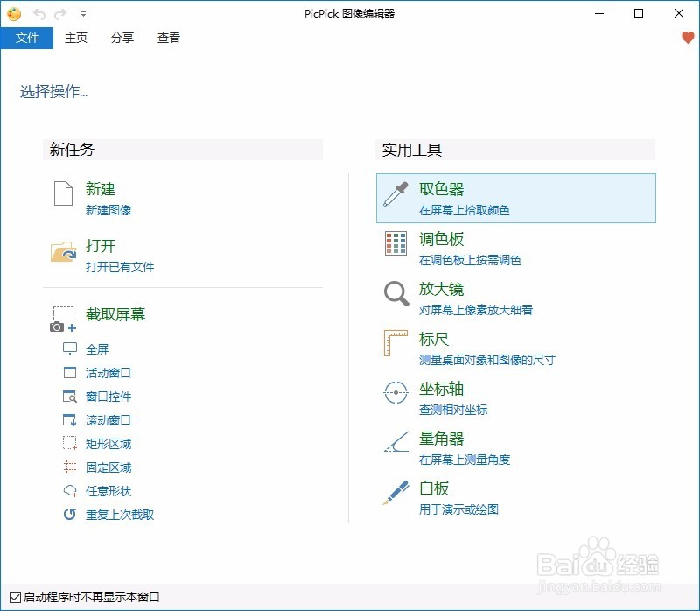Click the 新建 link
The width and height of the screenshot is (700, 611).
pos(101,189)
